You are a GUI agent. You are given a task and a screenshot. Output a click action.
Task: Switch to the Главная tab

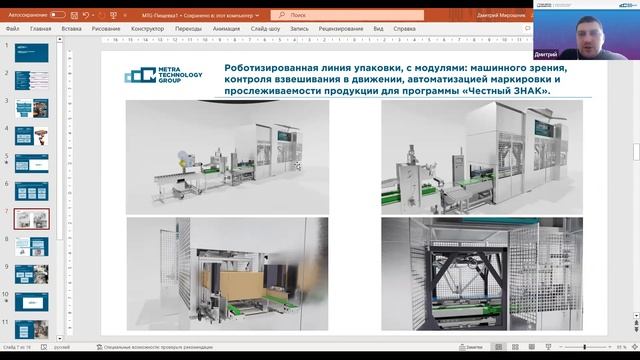[x=40, y=29]
